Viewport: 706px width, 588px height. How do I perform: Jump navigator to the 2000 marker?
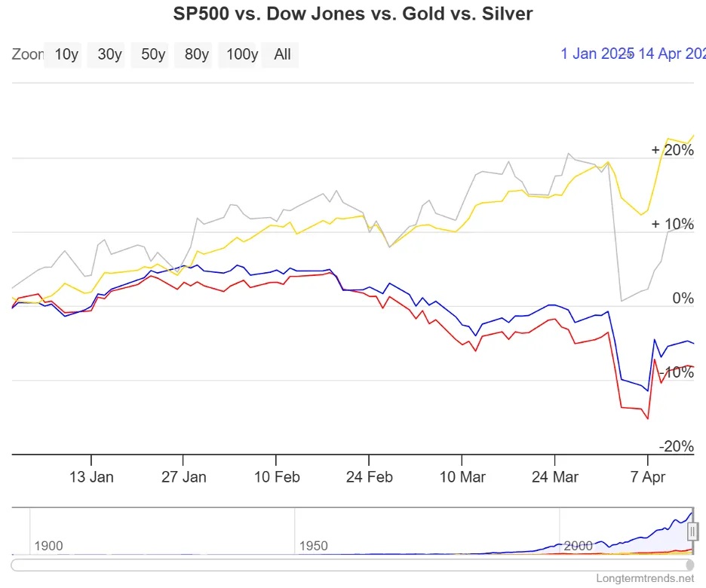[578, 545]
